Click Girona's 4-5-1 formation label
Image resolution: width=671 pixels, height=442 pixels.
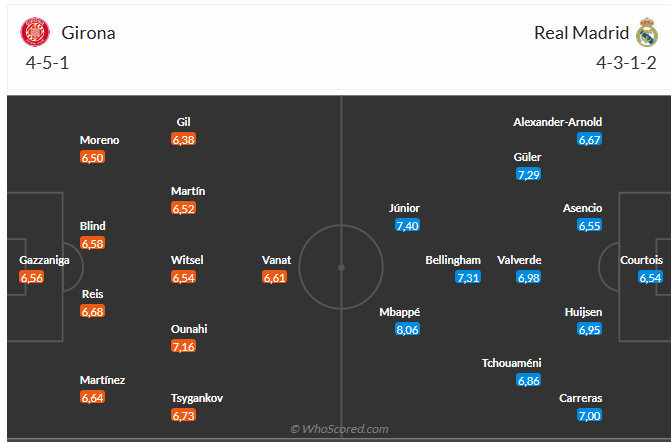[47, 63]
